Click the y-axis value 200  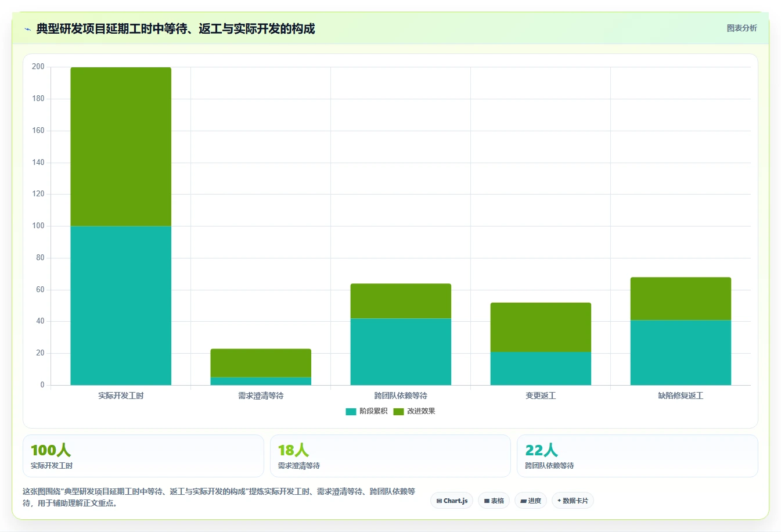38,67
